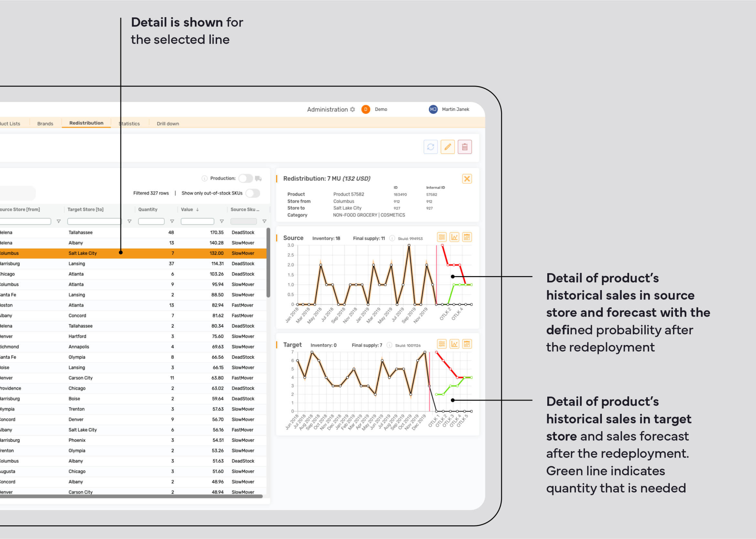The height and width of the screenshot is (539, 756).
Task: Toggle the Production switch
Action: pyautogui.click(x=246, y=178)
